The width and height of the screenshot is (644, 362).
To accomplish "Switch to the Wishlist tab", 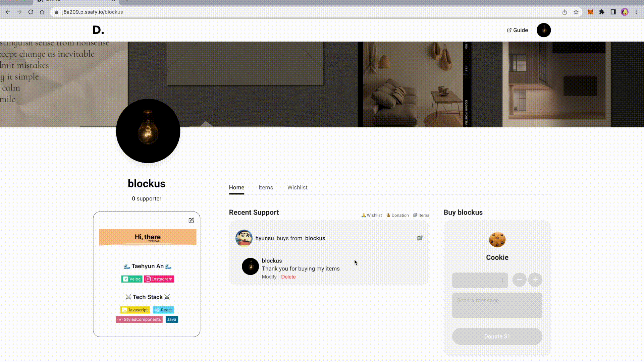I will pyautogui.click(x=297, y=187).
